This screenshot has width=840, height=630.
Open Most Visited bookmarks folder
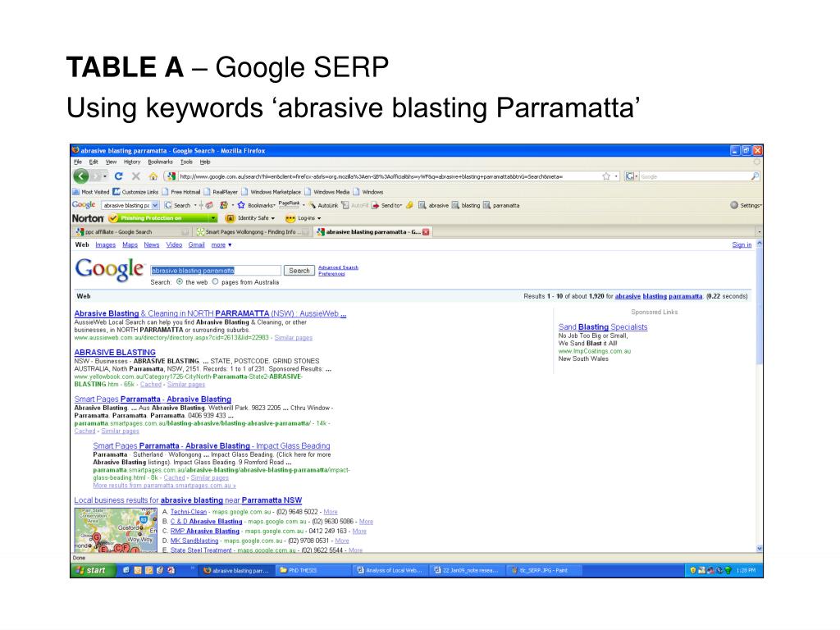point(90,192)
